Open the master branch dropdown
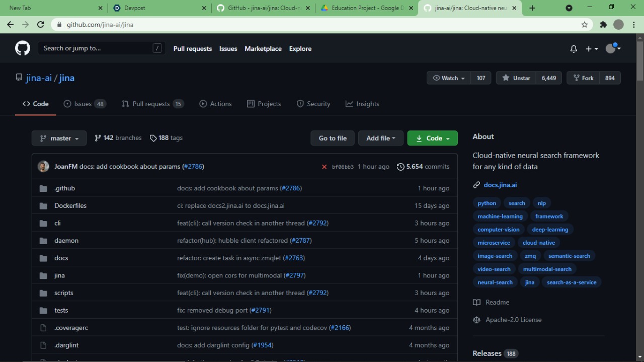The height and width of the screenshot is (362, 644). pos(59,138)
